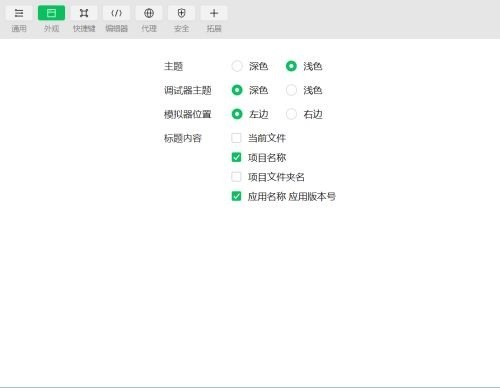The width and height of the screenshot is (500, 388).
Task: Open the 编辑器 editor settings icon
Action: click(116, 13)
